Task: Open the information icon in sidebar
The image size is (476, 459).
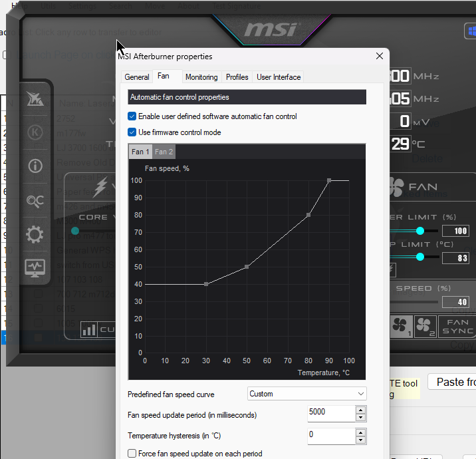Action: [35, 166]
